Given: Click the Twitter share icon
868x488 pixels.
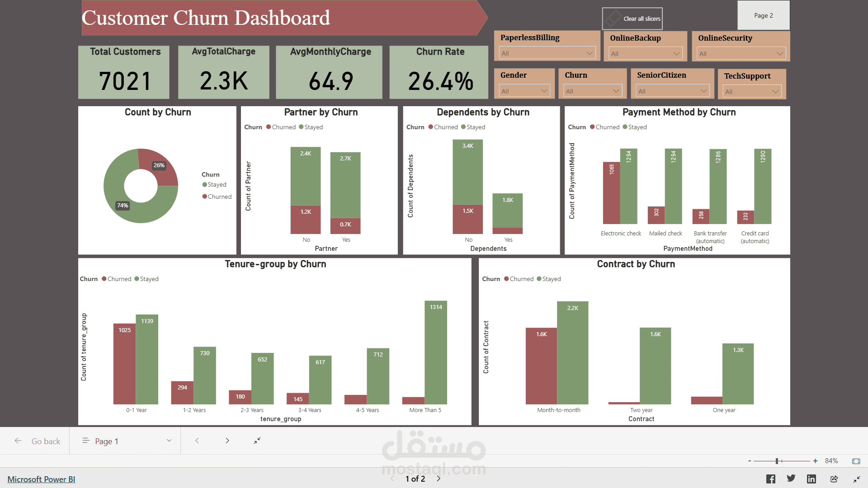Looking at the screenshot, I should coord(791,479).
